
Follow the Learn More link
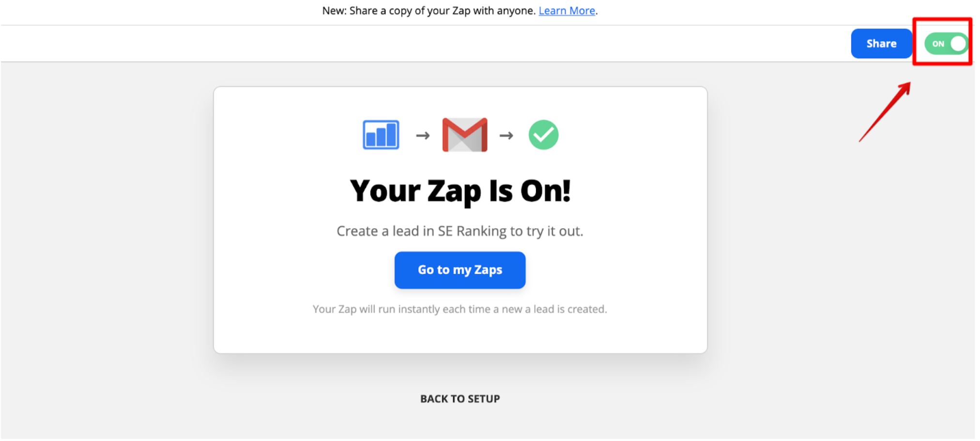567,11
